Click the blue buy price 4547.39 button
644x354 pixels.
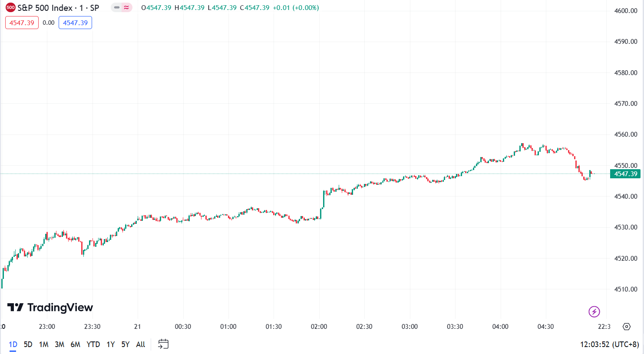click(75, 23)
